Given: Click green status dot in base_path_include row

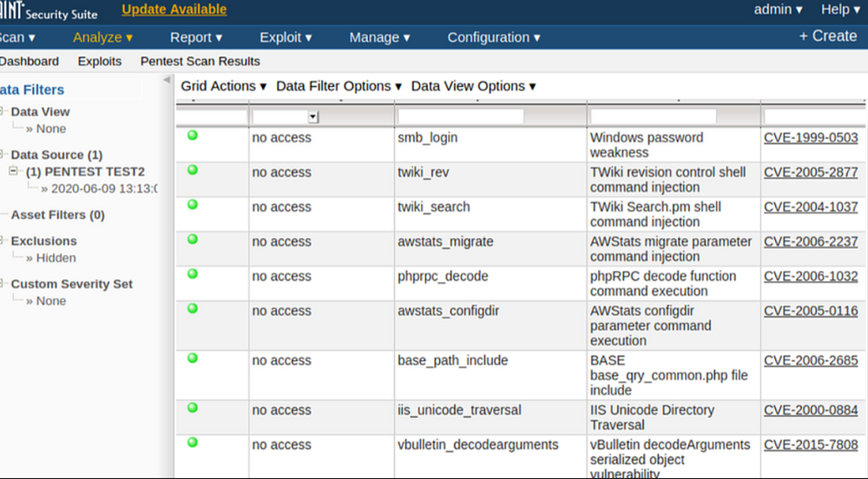Looking at the screenshot, I should point(193,358).
